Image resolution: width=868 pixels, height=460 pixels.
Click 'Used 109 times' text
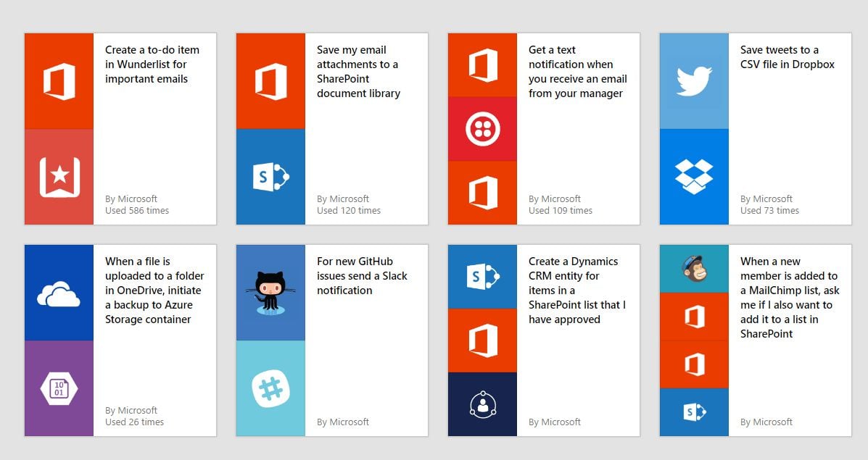tap(561, 211)
